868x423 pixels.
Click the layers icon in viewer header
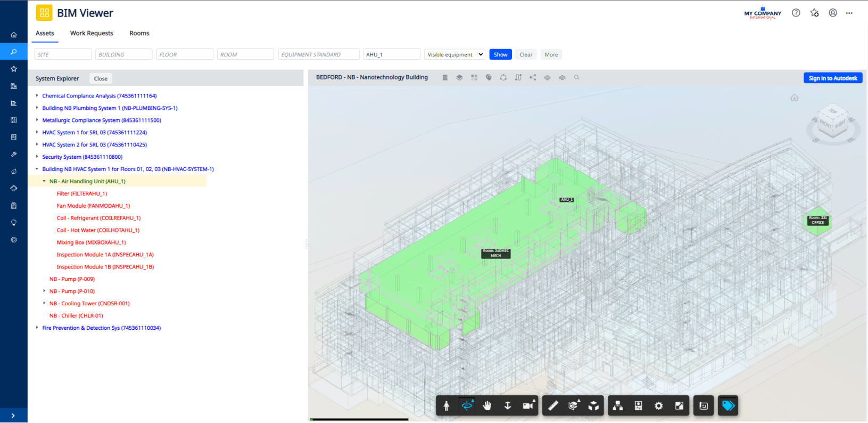pyautogui.click(x=459, y=78)
